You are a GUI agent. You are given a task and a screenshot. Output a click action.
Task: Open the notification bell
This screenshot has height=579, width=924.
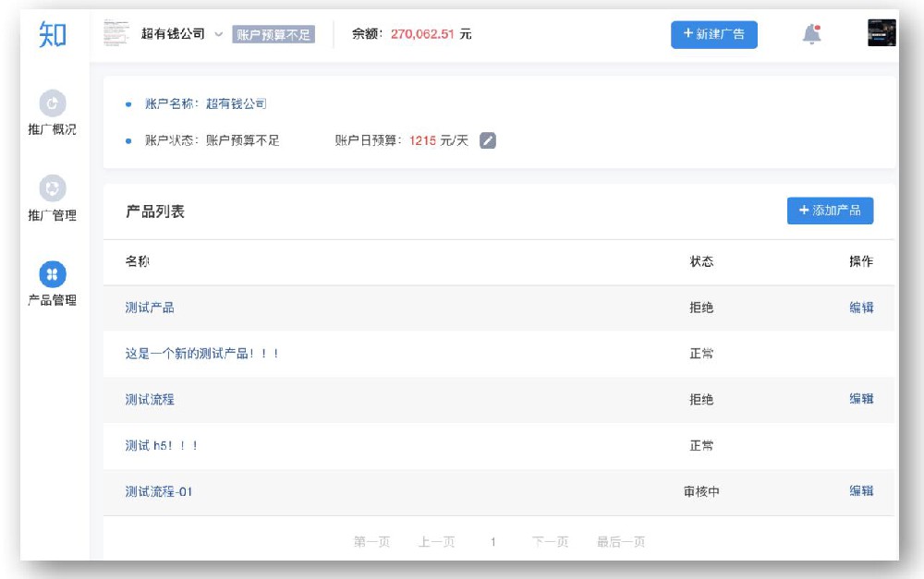click(811, 33)
